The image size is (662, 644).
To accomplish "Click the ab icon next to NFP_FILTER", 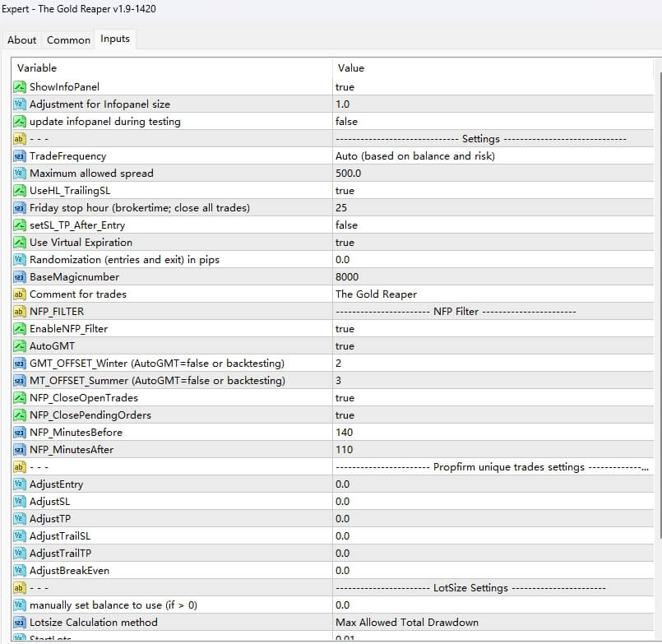I will [18, 311].
